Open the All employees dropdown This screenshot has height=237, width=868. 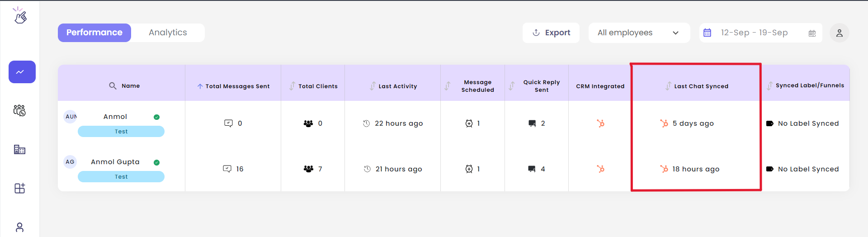click(x=639, y=33)
